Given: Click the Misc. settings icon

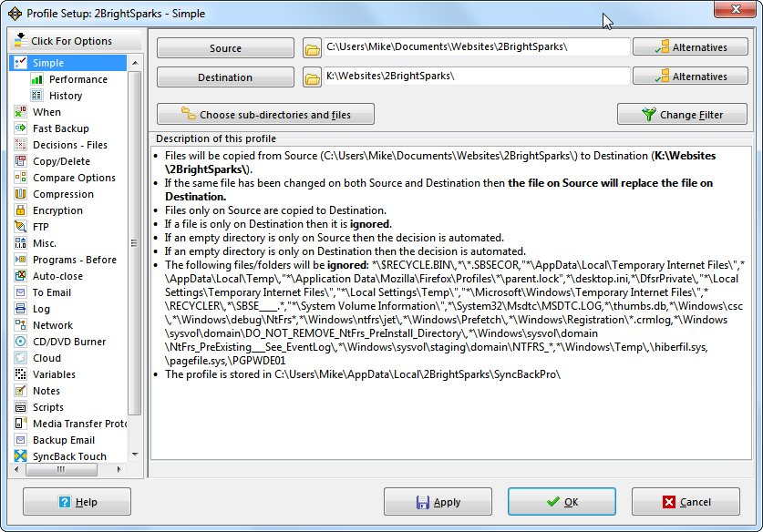Looking at the screenshot, I should coord(20,242).
